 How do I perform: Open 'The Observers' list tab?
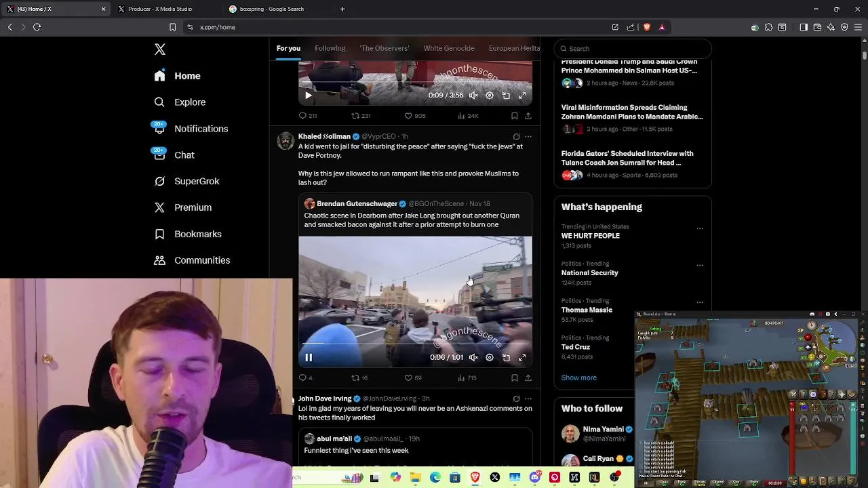(x=384, y=48)
